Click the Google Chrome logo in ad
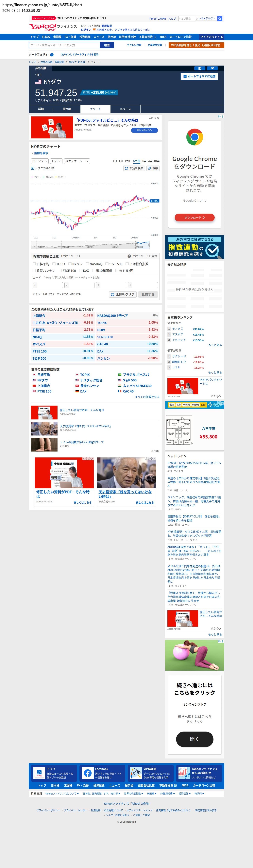 click(x=194, y=137)
